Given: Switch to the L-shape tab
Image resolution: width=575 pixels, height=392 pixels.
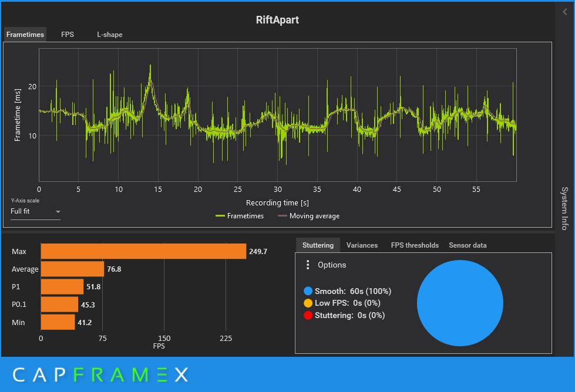Looking at the screenshot, I should click(x=110, y=35).
